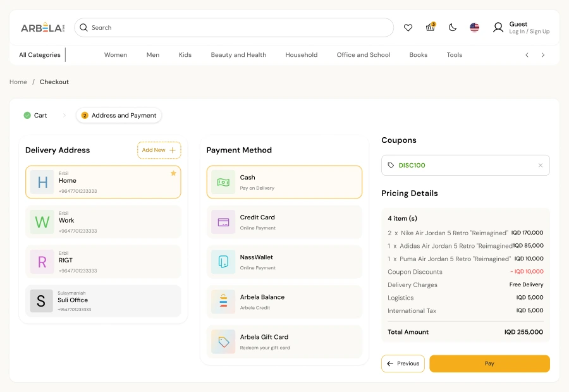Go to Previous step
569x392 pixels.
(403, 364)
